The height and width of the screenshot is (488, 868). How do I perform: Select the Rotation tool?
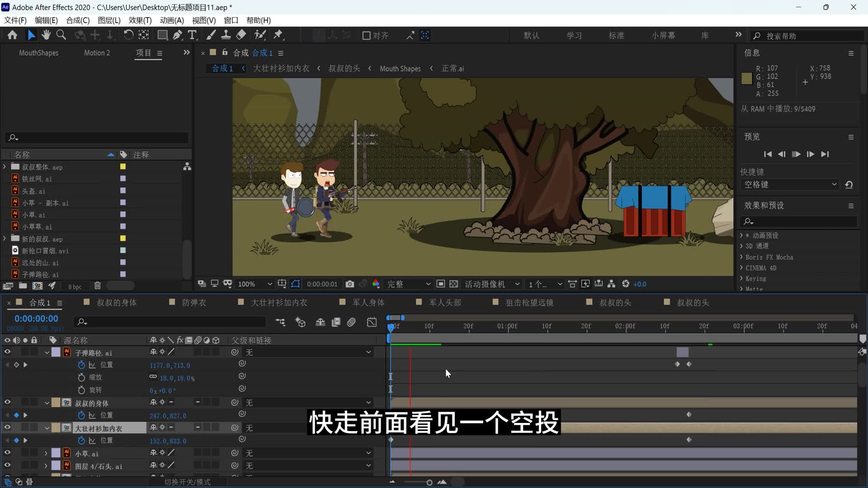click(x=128, y=35)
